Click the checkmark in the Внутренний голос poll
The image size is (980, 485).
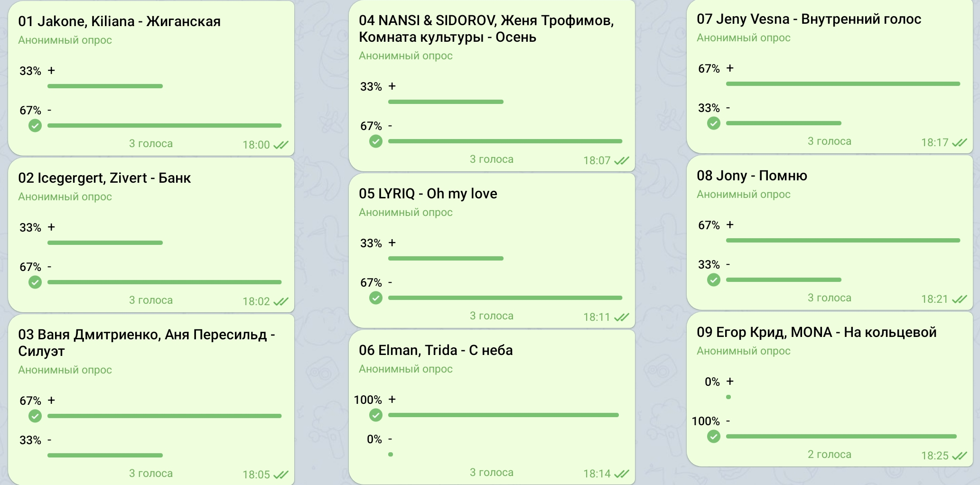[x=714, y=123]
